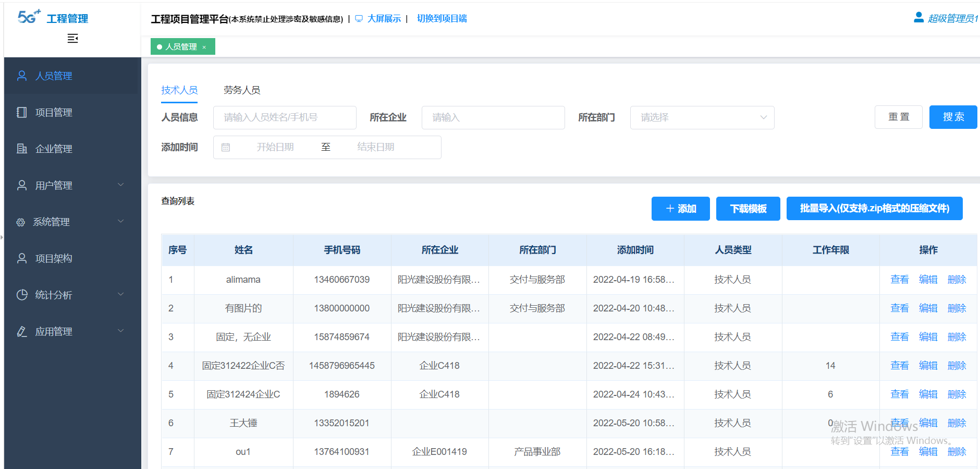980x469 pixels.
Task: Click the 超级管理员1 username
Action: [x=953, y=19]
